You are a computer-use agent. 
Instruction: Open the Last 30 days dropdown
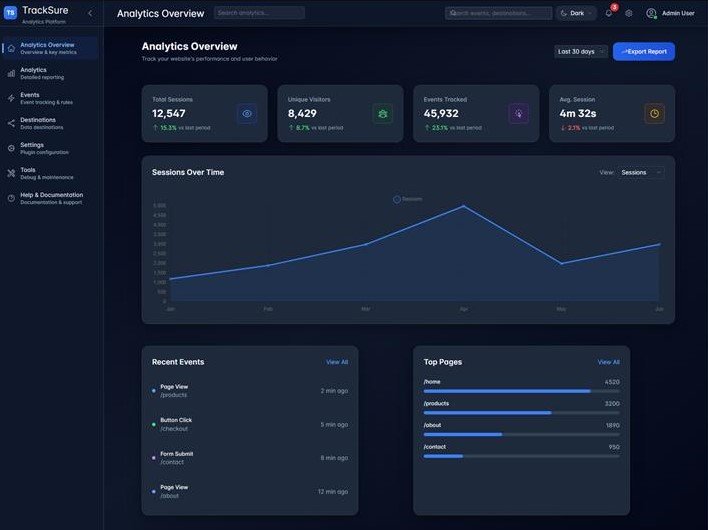[x=581, y=51]
